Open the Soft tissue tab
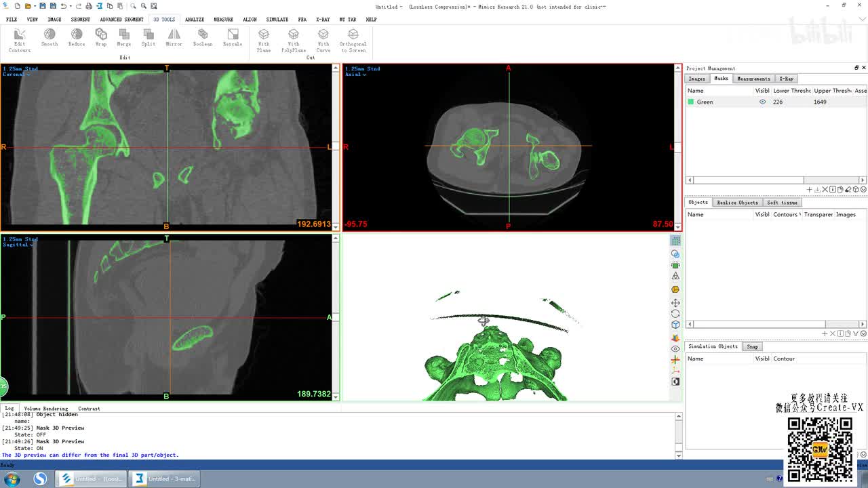The image size is (868, 488). (782, 203)
